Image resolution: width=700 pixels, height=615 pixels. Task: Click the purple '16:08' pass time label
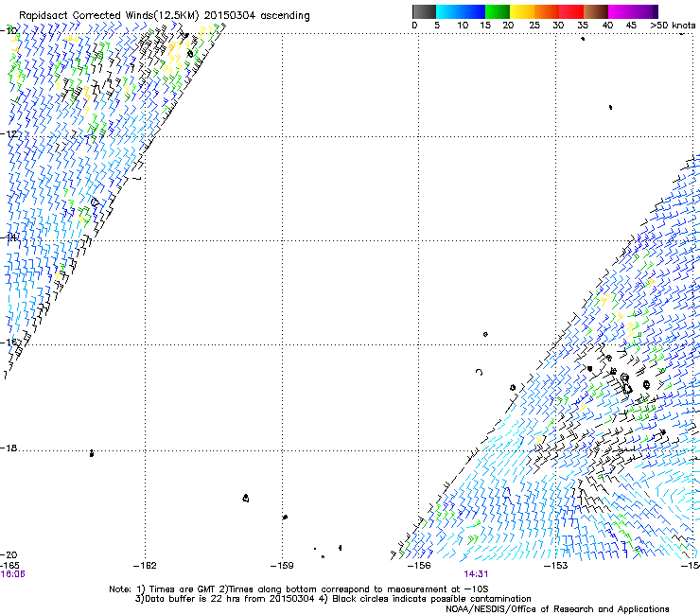12,574
